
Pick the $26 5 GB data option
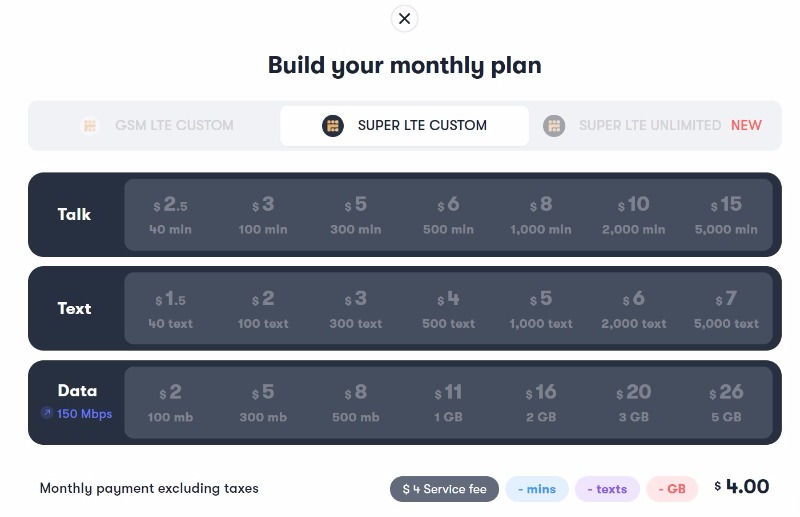[726, 403]
